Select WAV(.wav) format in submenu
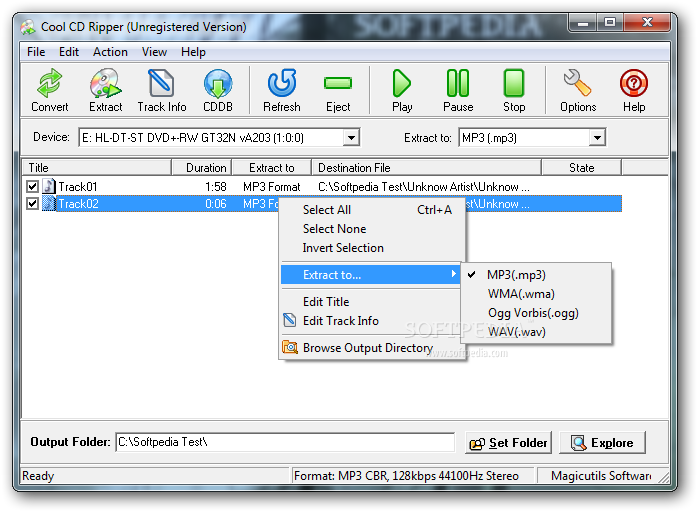The height and width of the screenshot is (512, 698). point(536,332)
